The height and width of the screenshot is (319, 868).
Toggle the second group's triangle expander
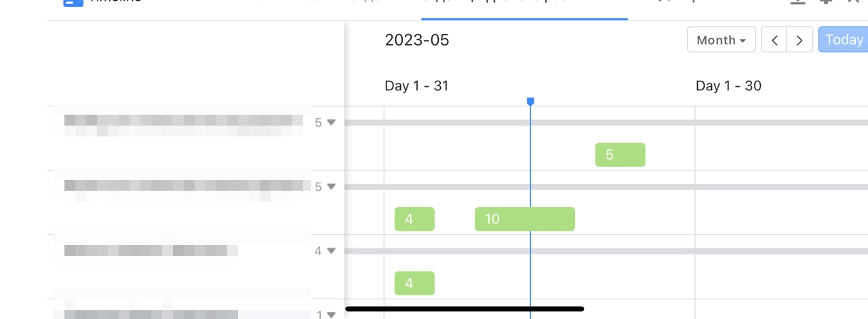[331, 187]
